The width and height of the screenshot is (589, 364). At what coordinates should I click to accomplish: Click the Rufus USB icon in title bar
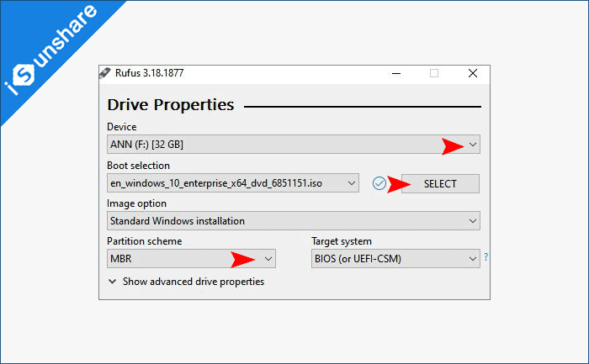(x=105, y=73)
